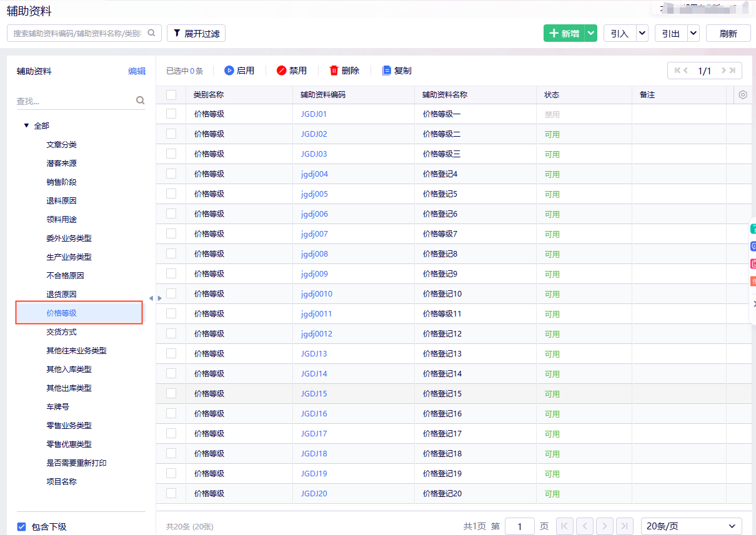Click the magnifier icon in category search
756x535 pixels.
click(140, 100)
